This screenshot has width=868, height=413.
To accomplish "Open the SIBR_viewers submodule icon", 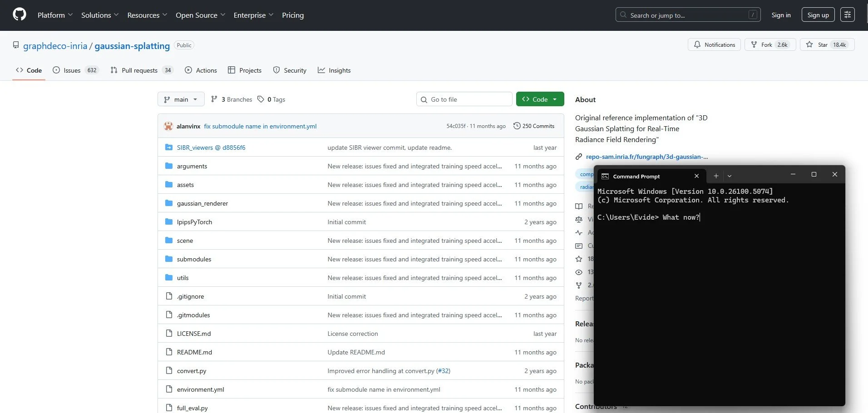I will pos(169,147).
